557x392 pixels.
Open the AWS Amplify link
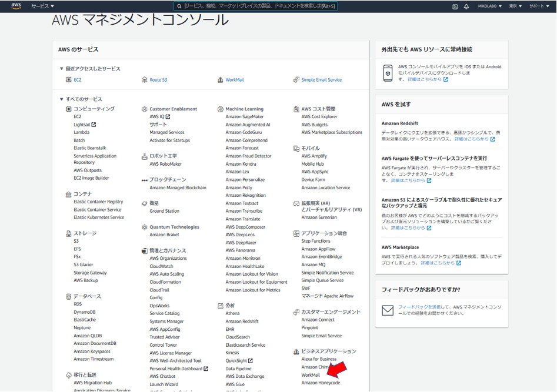[314, 156]
